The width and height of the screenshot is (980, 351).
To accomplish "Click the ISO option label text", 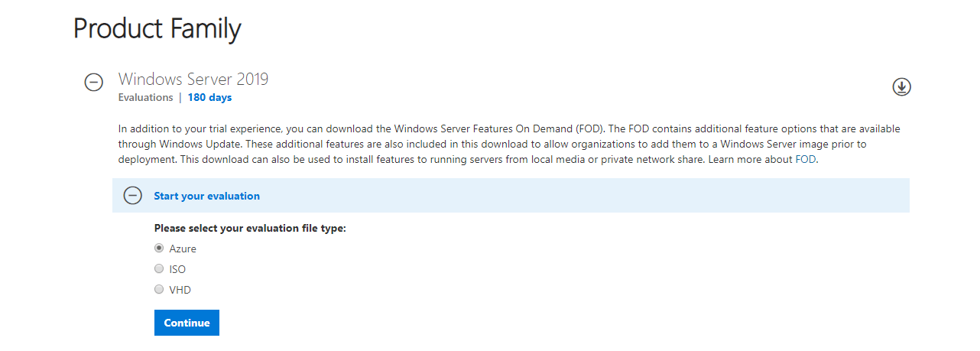I will coord(177,269).
